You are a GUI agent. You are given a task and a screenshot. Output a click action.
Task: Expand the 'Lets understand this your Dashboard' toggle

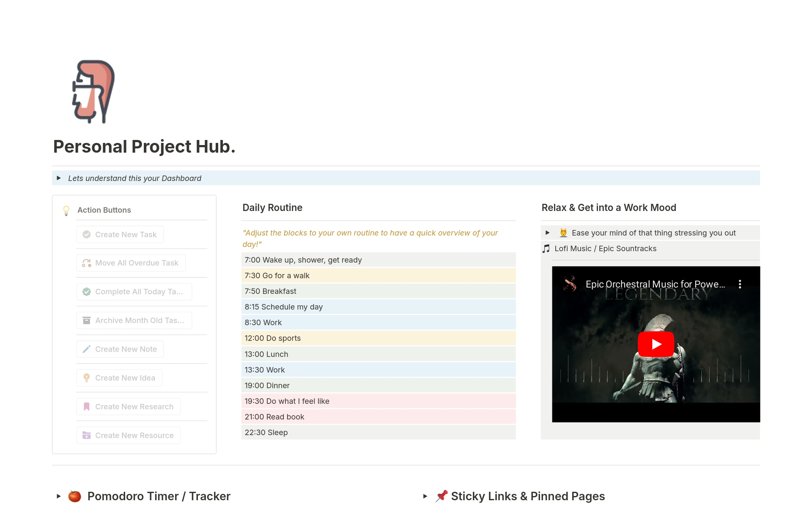click(59, 178)
